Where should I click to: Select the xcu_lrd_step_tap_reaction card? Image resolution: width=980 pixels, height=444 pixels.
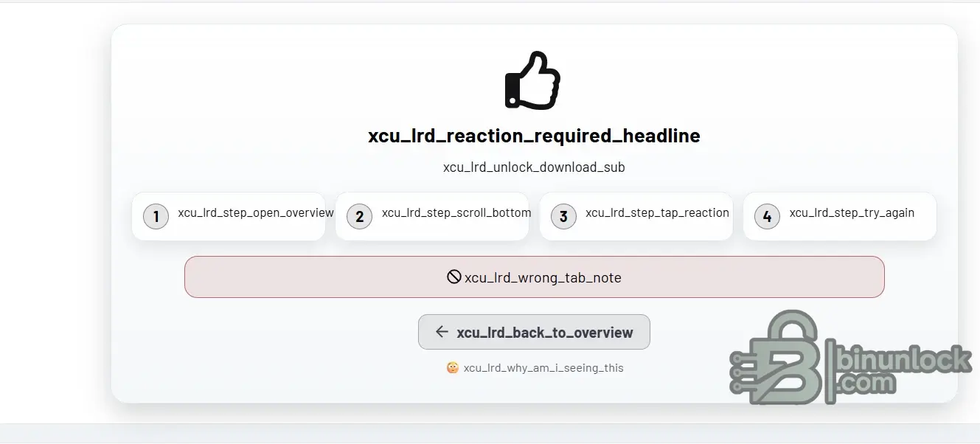pyautogui.click(x=636, y=216)
